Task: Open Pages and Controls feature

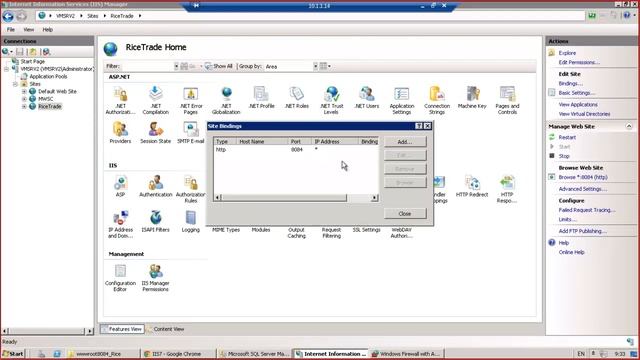Action: (x=507, y=100)
